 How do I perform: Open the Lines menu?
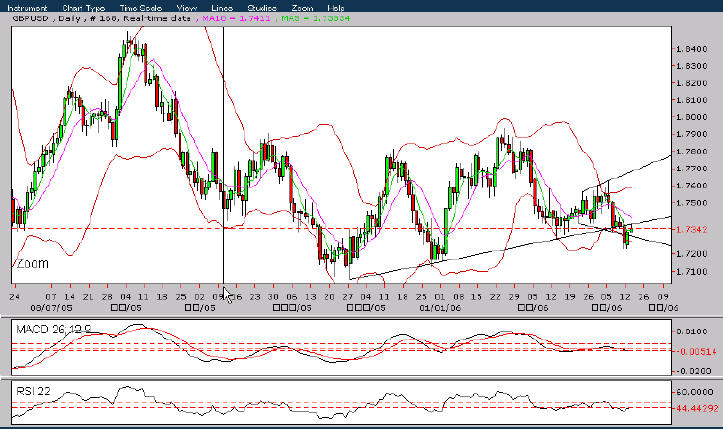click(222, 8)
